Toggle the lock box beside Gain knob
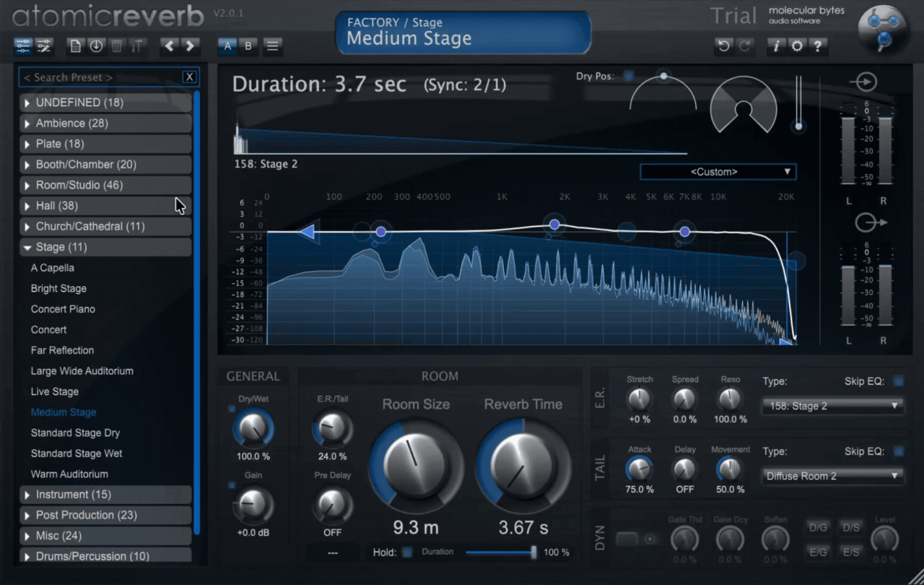924x585 pixels. point(232,485)
